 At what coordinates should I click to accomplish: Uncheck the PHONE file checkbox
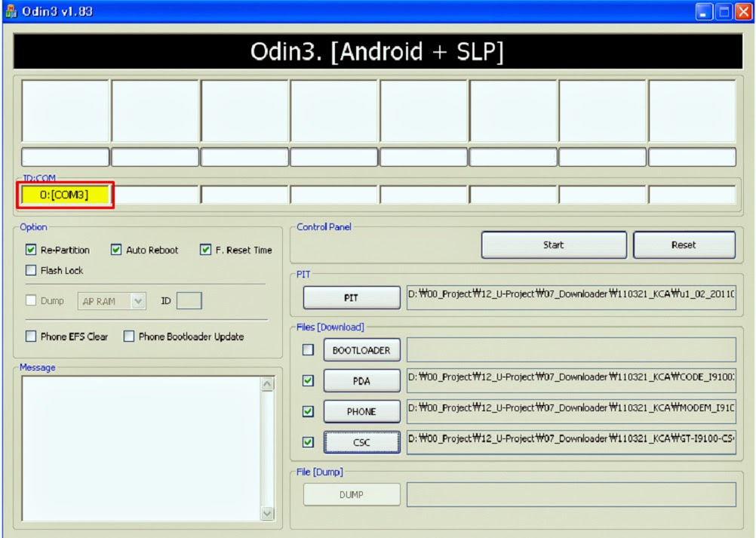point(308,411)
